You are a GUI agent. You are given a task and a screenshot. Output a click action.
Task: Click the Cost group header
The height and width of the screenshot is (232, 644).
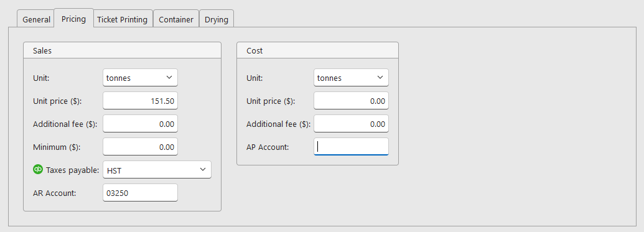coord(317,50)
